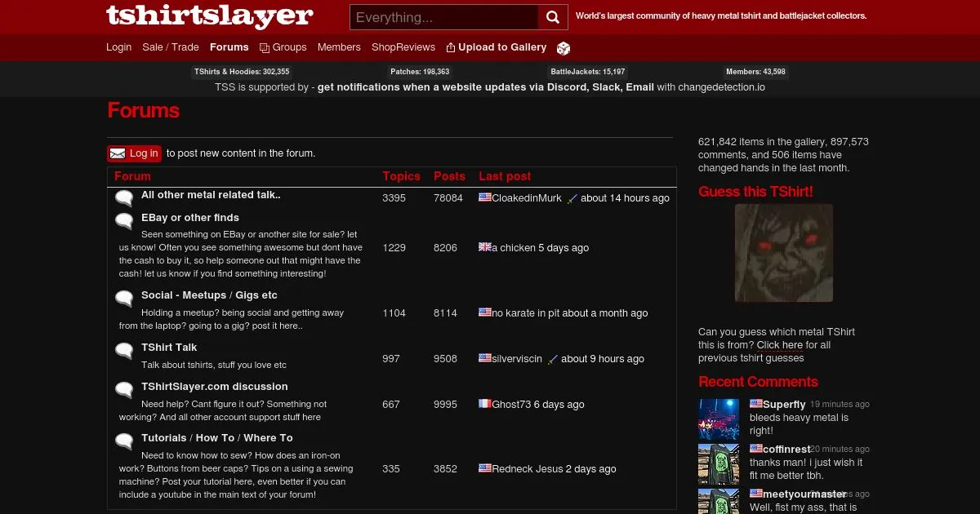Go to Sale / Trade section
Screen dimensions: 980x514
click(x=170, y=47)
